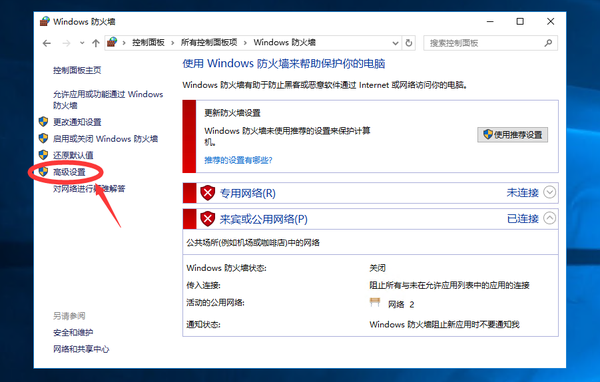This screenshot has width=600, height=382.
Task: Click 专用网络(R) section header
Action: pos(248,193)
